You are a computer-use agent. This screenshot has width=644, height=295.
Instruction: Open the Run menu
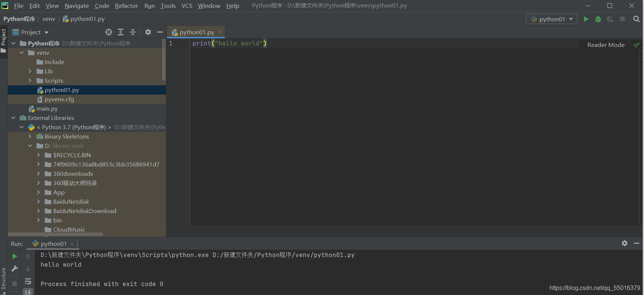(x=150, y=6)
